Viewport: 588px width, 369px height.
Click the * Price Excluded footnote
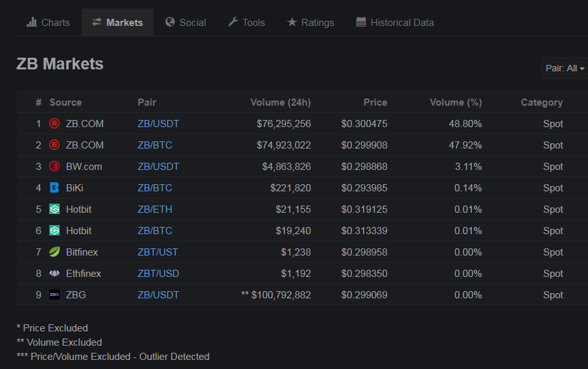pos(52,328)
